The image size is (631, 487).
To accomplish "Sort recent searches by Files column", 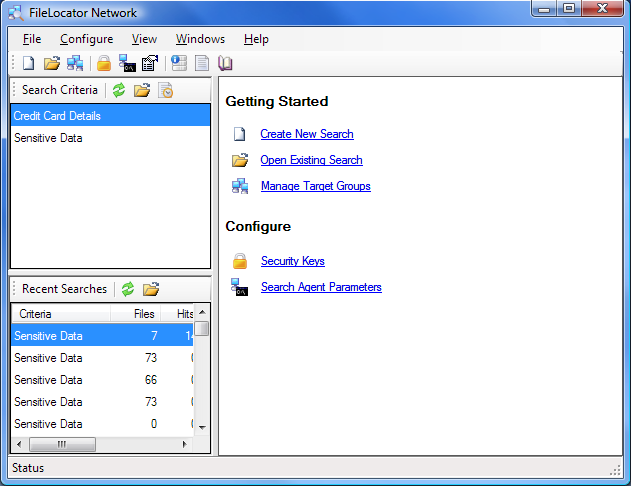I will coord(136,314).
